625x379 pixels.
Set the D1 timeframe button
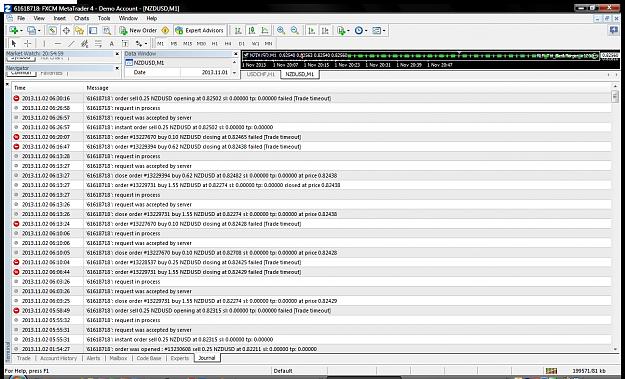tap(242, 43)
